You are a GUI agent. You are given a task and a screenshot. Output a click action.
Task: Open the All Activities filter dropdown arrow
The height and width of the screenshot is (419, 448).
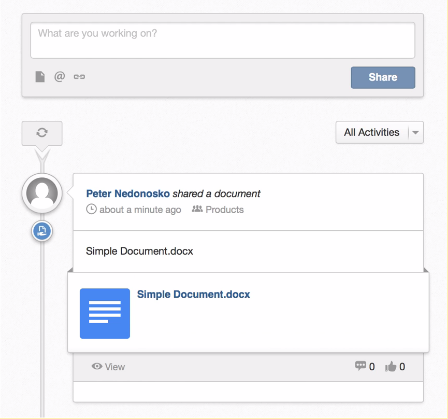point(415,133)
